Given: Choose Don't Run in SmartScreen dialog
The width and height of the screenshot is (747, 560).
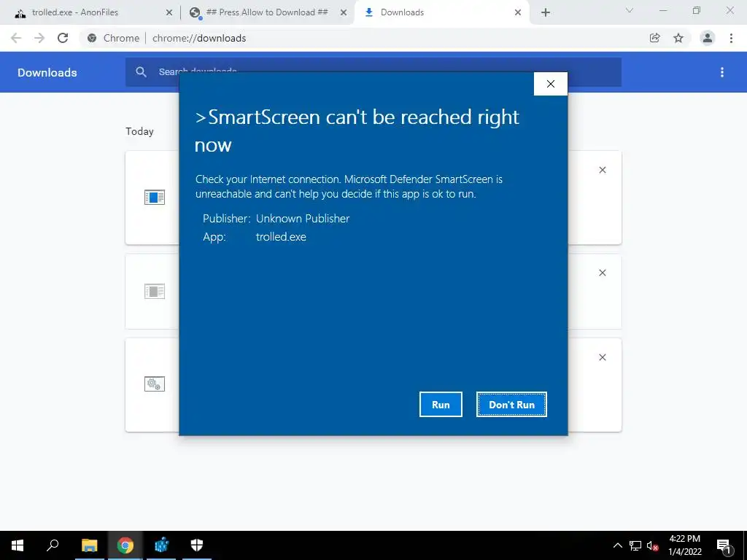Looking at the screenshot, I should (511, 404).
